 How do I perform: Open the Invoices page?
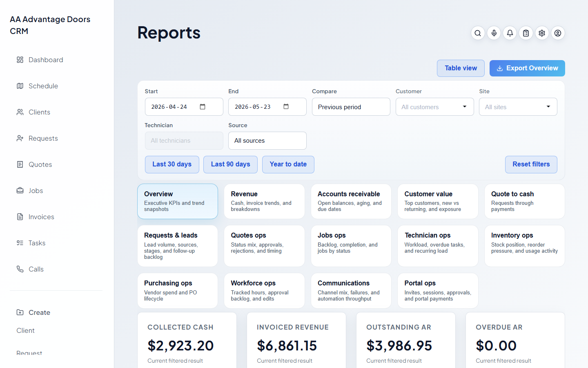coord(41,217)
